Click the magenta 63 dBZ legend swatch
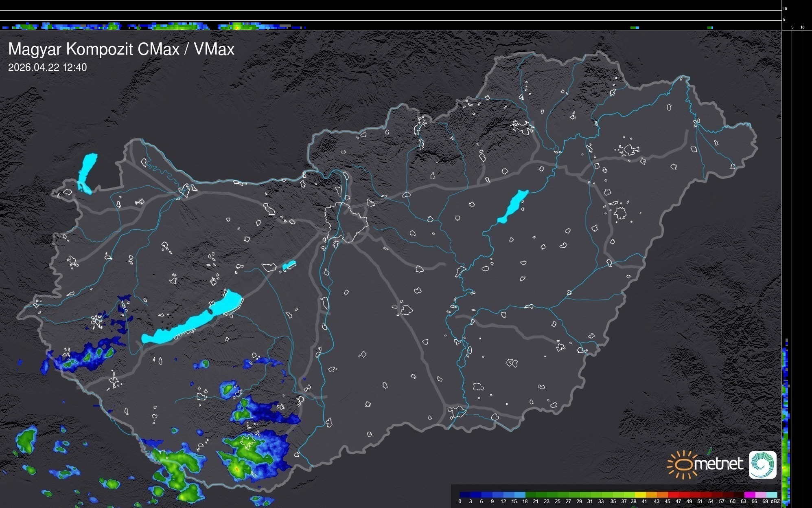812x508 pixels. point(749,495)
